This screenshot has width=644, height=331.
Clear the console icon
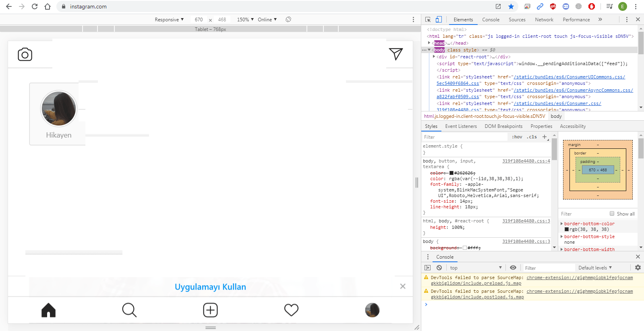(439, 267)
